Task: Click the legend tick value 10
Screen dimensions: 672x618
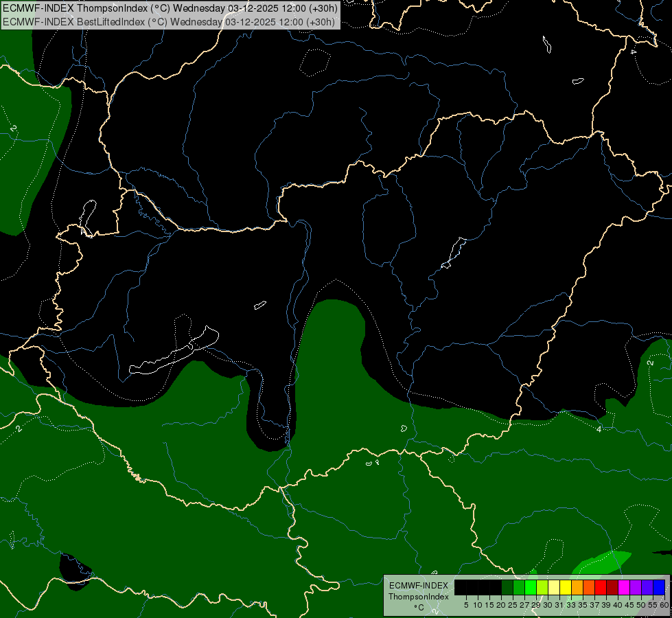Action: click(478, 605)
